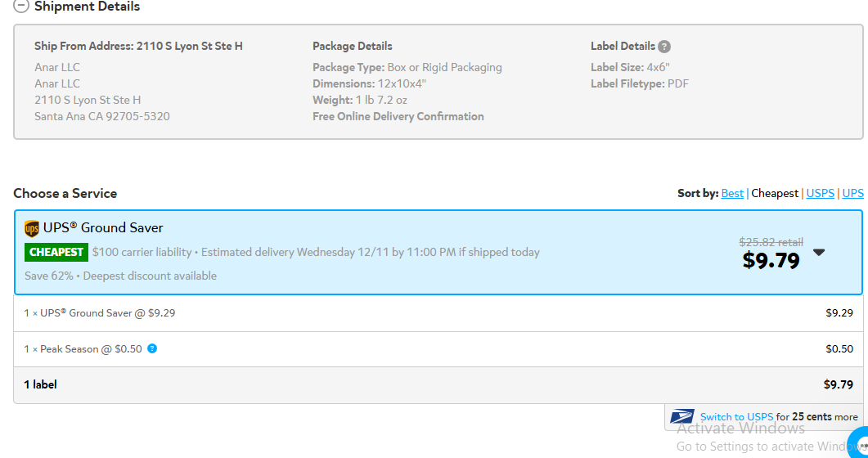Select the Cheapest sort option
868x458 pixels.
pos(775,193)
